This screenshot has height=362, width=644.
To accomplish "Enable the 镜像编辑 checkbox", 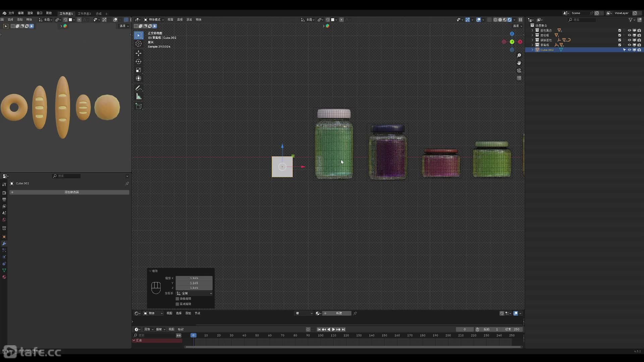I will (x=177, y=299).
